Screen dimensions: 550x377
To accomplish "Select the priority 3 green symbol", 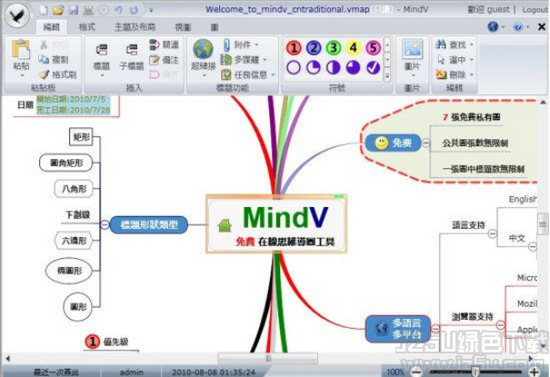I will pyautogui.click(x=334, y=48).
